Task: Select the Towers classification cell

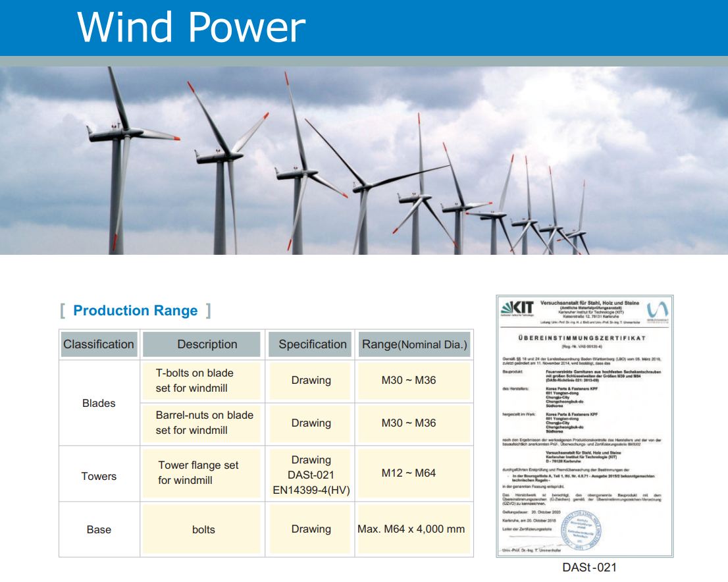Action: click(x=99, y=476)
